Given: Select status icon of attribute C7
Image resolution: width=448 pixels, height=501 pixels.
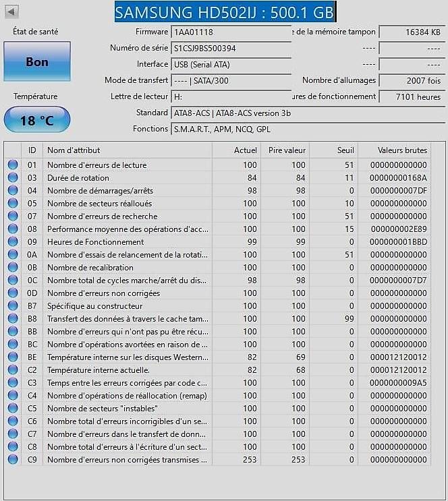Looking at the screenshot, I should [x=13, y=434].
